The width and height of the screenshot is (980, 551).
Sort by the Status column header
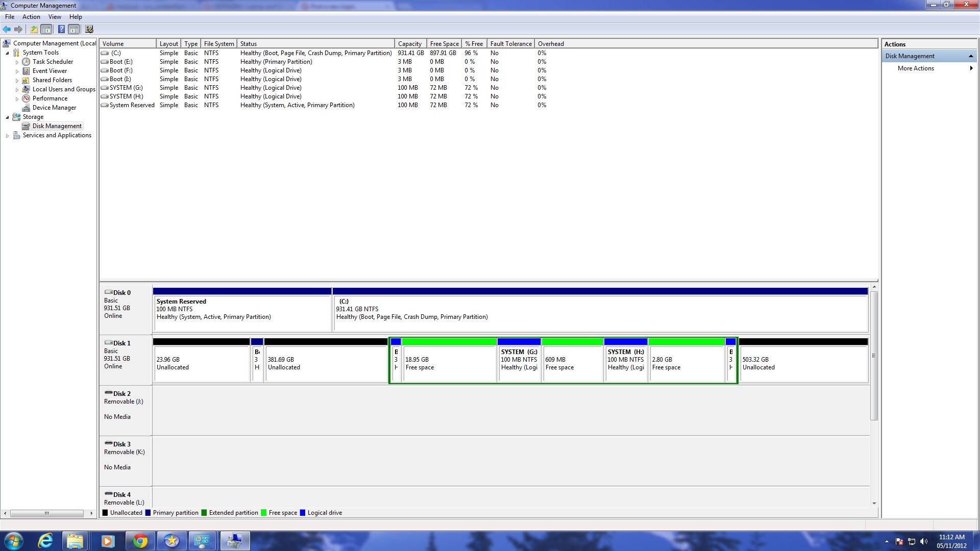[316, 44]
